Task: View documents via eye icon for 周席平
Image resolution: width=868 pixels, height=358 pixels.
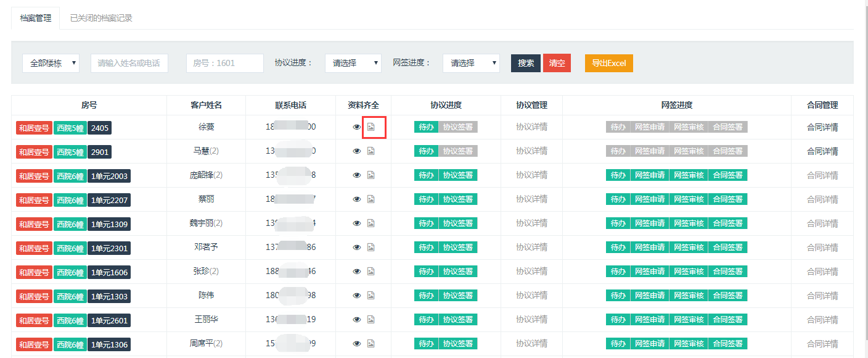Action: [x=356, y=344]
